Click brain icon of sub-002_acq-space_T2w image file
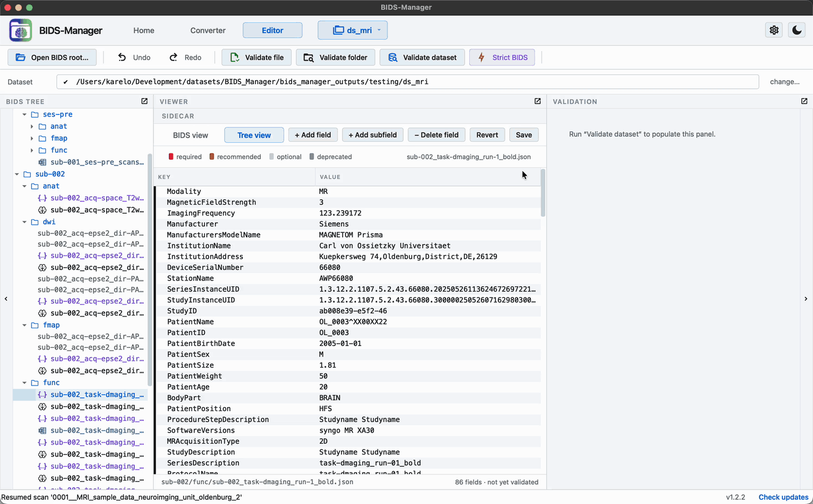This screenshot has width=813, height=504. point(42,210)
